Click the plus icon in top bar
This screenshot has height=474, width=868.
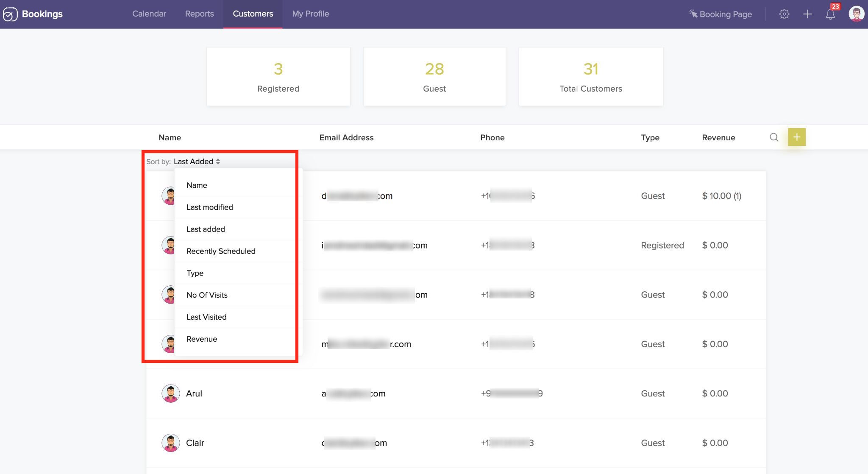coord(807,14)
